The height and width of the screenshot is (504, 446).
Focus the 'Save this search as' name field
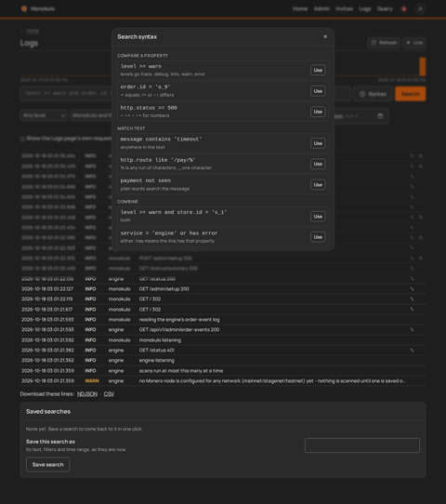pyautogui.click(x=361, y=445)
